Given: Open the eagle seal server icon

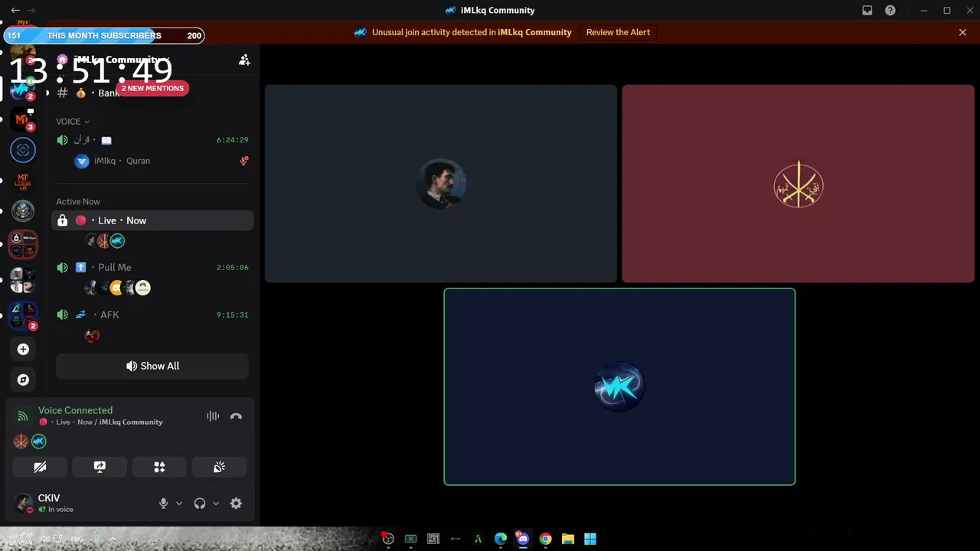Looking at the screenshot, I should 23,210.
